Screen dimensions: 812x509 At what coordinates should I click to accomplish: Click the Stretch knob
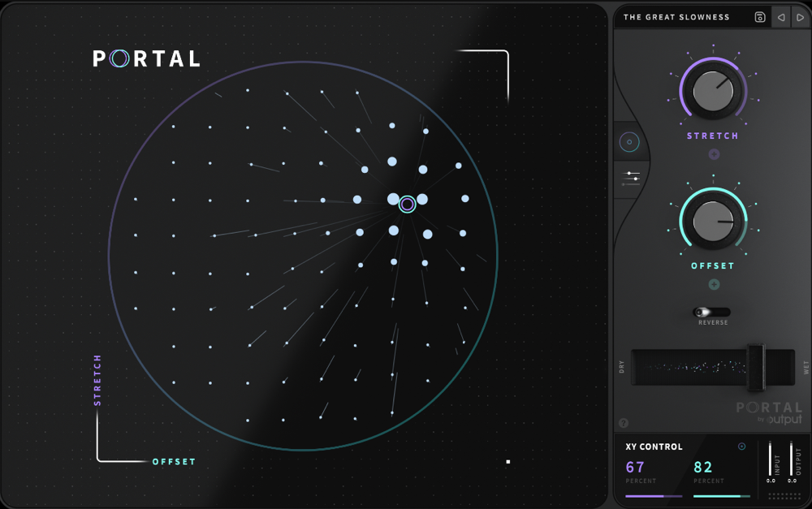tap(713, 91)
